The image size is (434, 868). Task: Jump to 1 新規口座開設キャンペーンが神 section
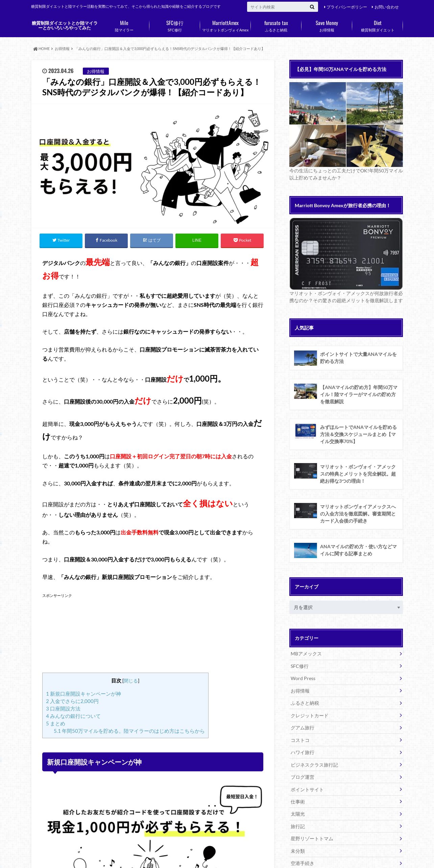[83, 694]
